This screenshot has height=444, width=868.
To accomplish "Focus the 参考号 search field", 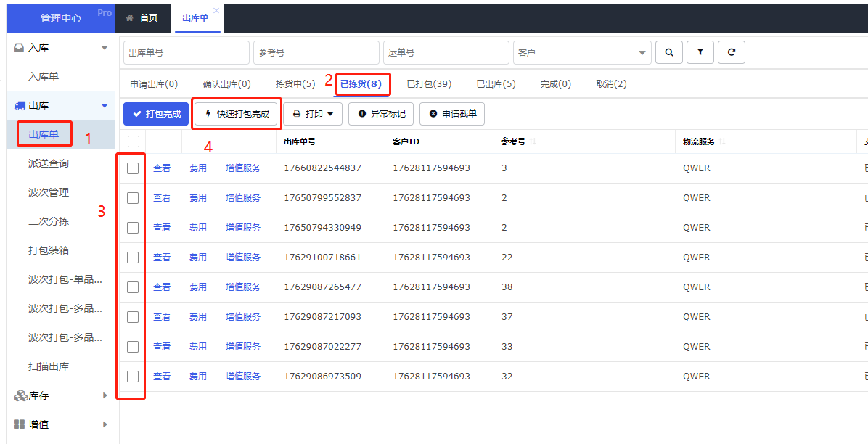I will tap(316, 52).
